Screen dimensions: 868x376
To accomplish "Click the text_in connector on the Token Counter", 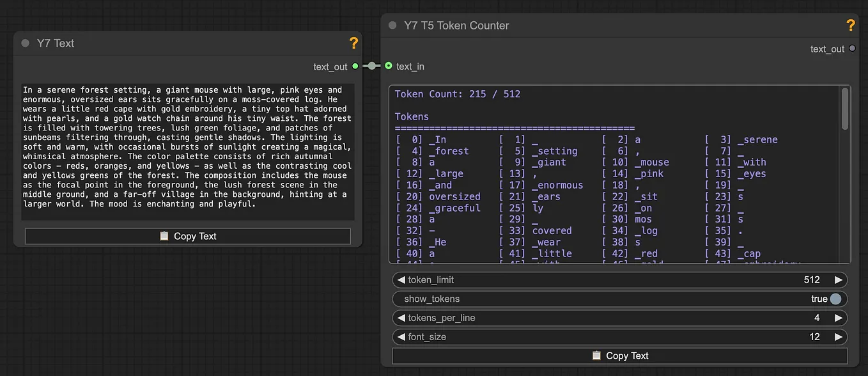I will pyautogui.click(x=388, y=66).
